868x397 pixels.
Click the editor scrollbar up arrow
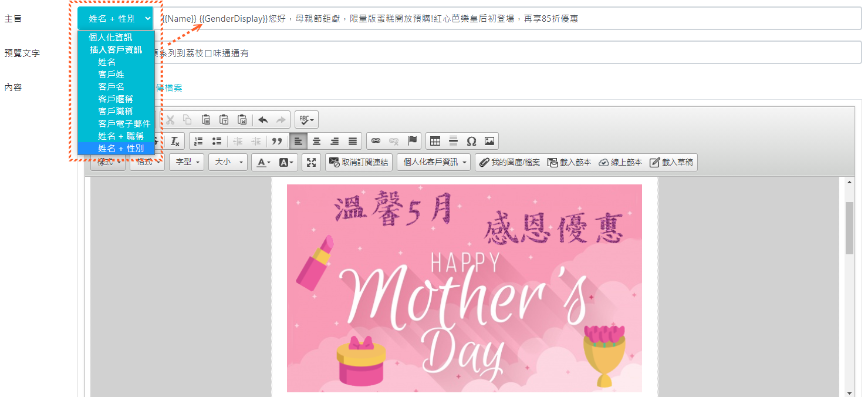[x=849, y=182]
